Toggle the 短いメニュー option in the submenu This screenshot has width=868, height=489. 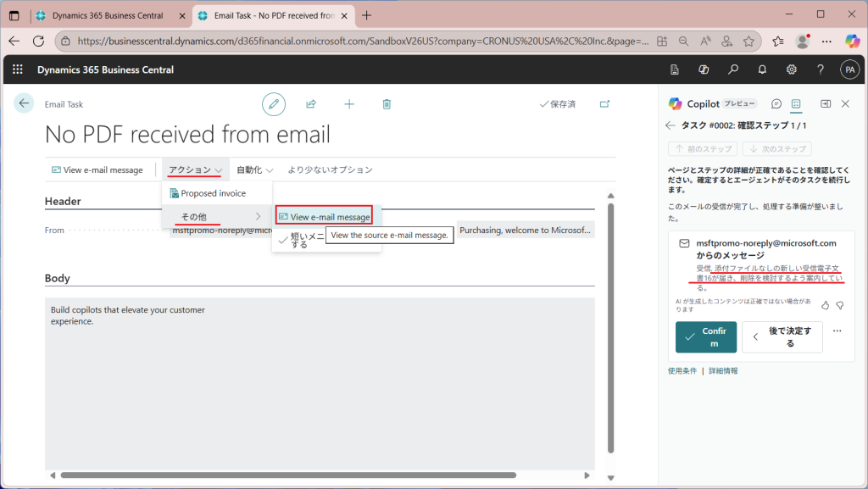point(302,240)
